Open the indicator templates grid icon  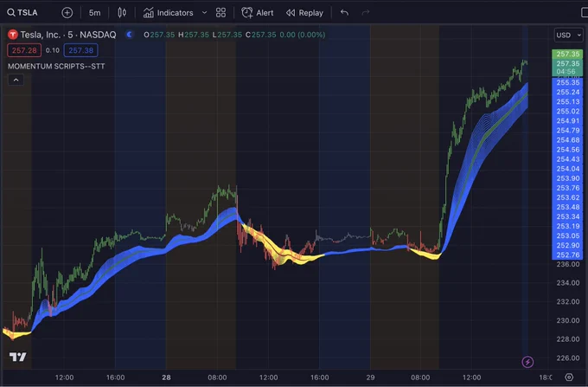coord(220,13)
